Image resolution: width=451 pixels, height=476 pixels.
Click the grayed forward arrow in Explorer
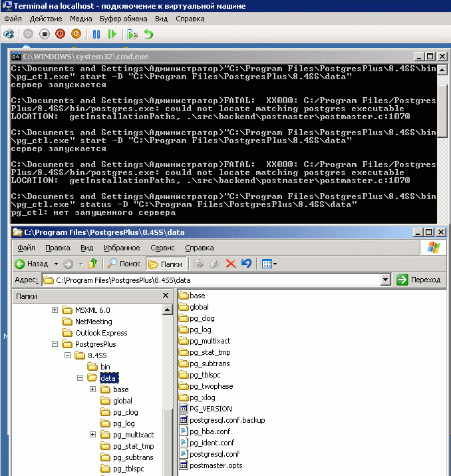[x=69, y=264]
